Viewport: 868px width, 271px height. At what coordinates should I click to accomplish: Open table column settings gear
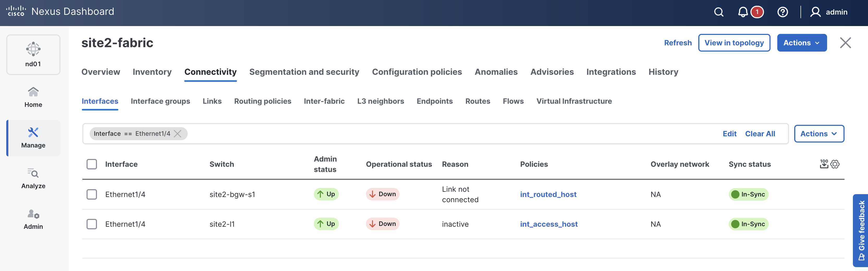835,164
